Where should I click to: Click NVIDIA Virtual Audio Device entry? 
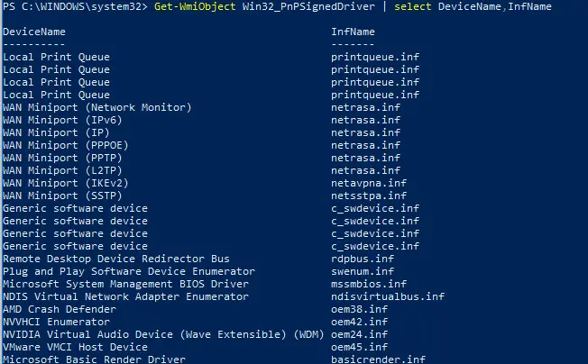[x=163, y=334]
